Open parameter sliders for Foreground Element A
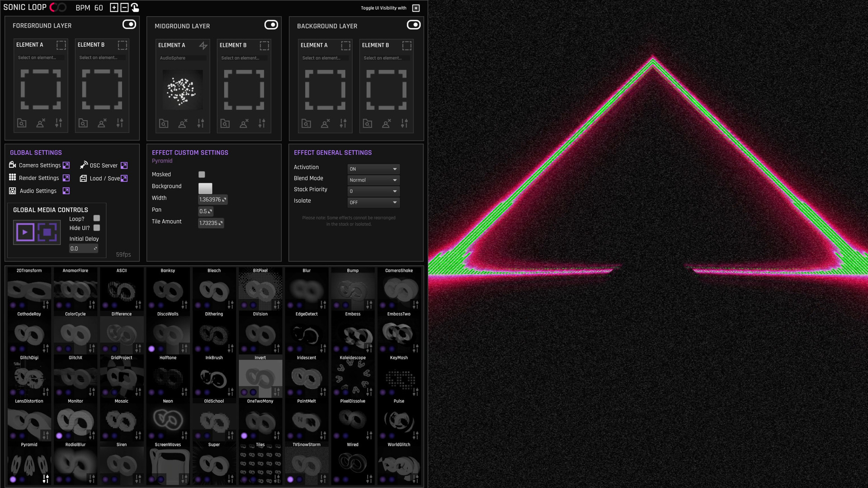 pos(59,123)
